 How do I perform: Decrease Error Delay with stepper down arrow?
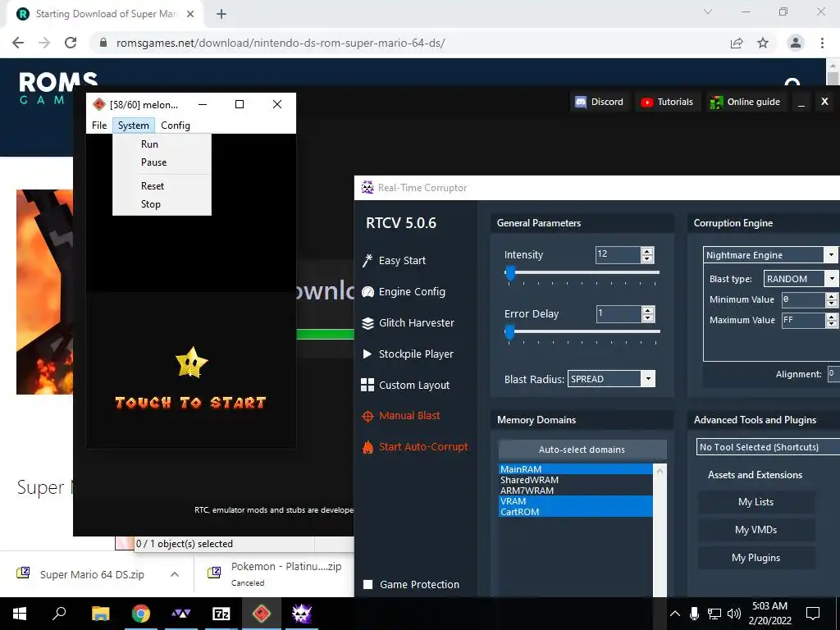(648, 317)
